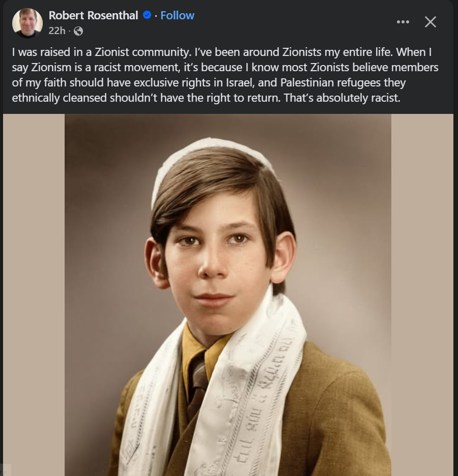Click the 22h post timestamp
Viewport: 458px width, 476px height.
click(57, 31)
